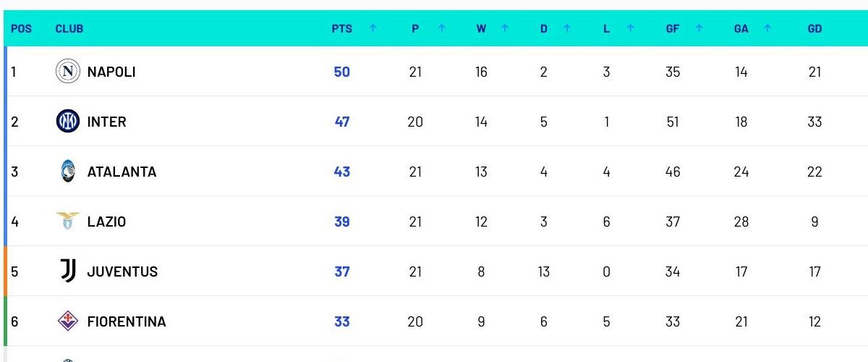This screenshot has width=868, height=362.
Task: Select the CLUB column header
Action: pyautogui.click(x=69, y=29)
